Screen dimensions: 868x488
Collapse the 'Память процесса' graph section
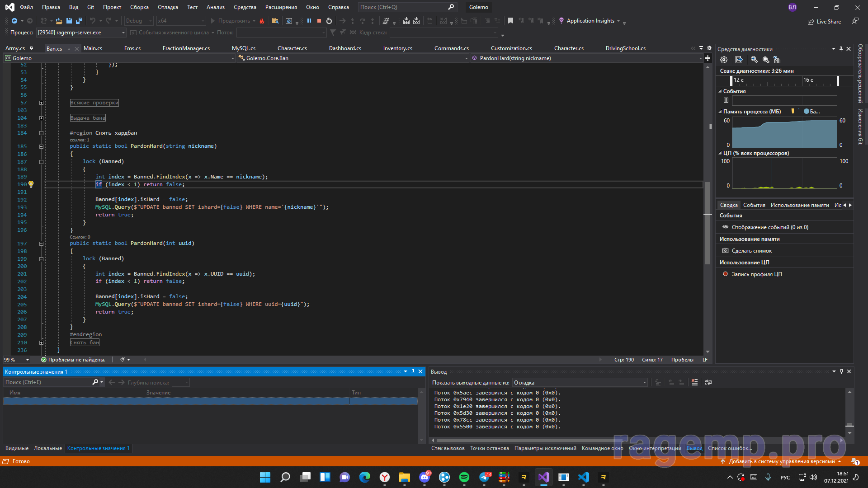pos(720,112)
